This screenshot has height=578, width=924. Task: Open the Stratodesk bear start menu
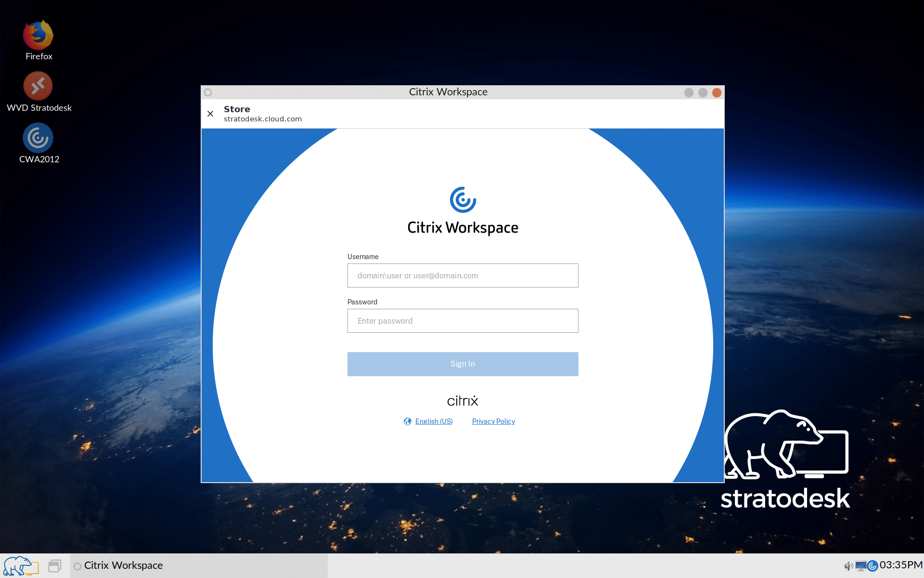click(21, 565)
